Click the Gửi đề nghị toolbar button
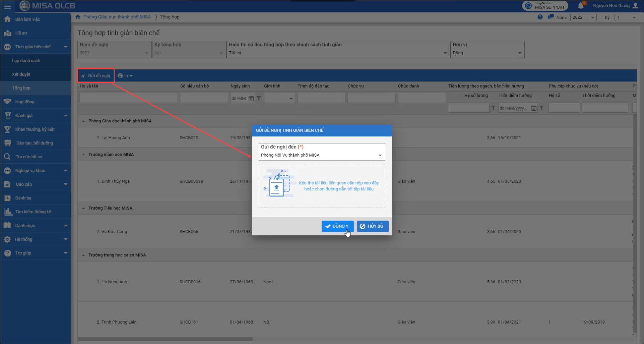Screen dimensions: 644x344 pos(96,76)
